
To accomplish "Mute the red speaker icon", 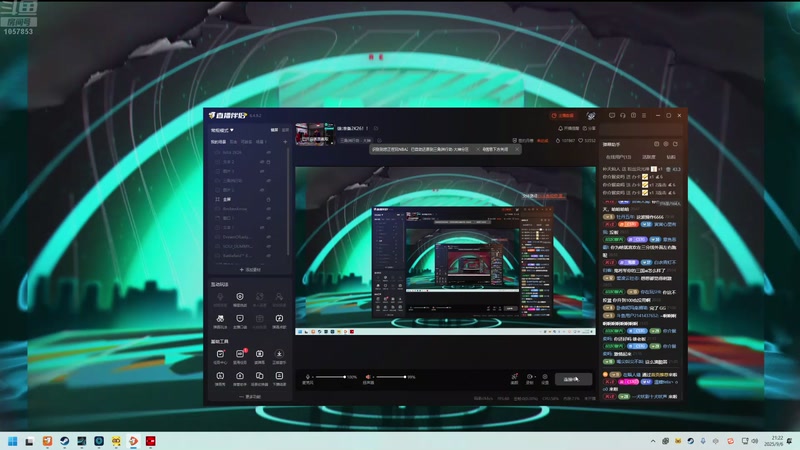I will pyautogui.click(x=368, y=377).
